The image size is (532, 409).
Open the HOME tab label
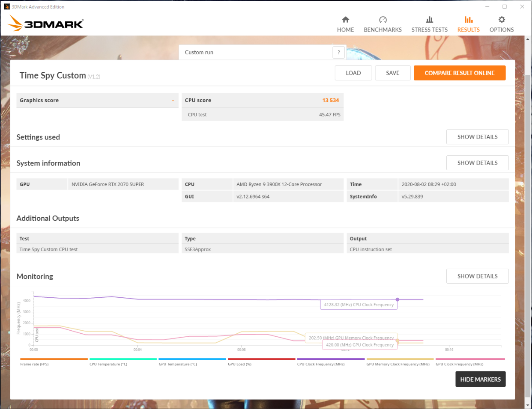(346, 30)
